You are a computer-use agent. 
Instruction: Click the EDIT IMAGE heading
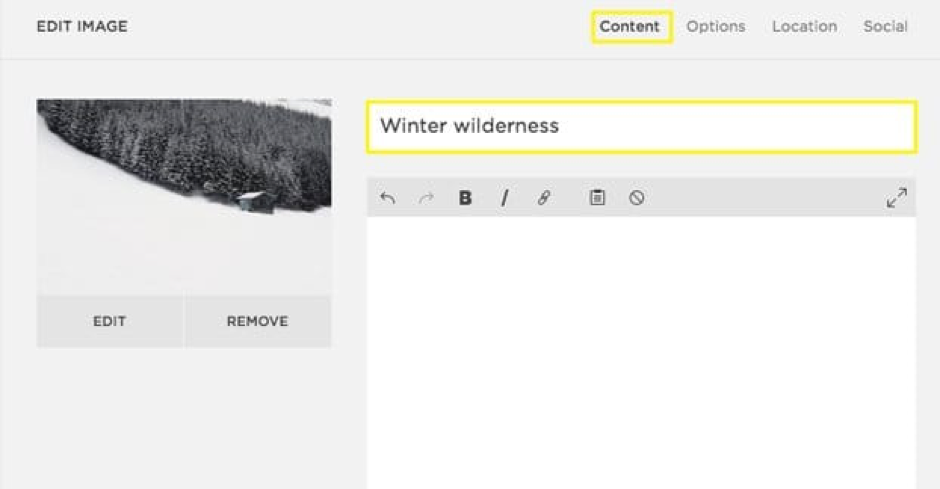82,26
